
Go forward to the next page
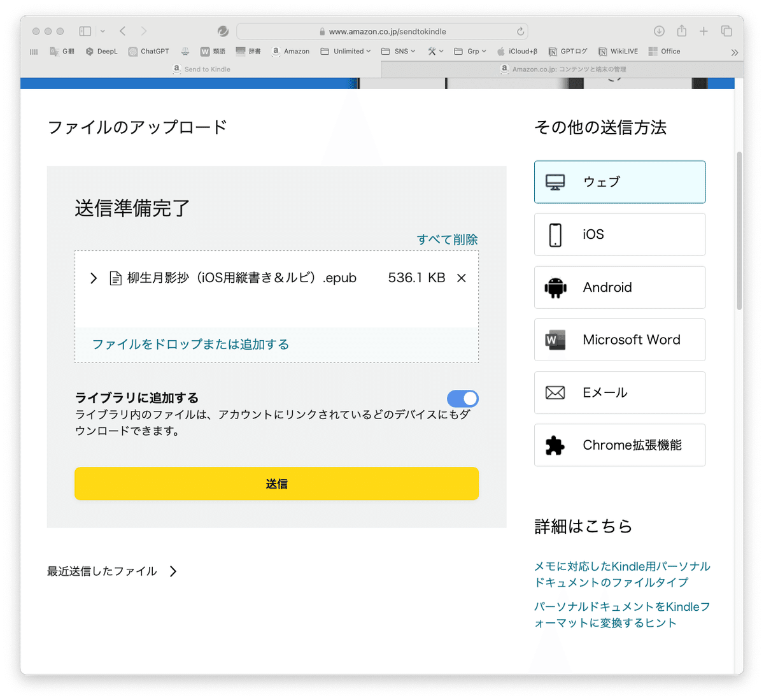click(144, 31)
